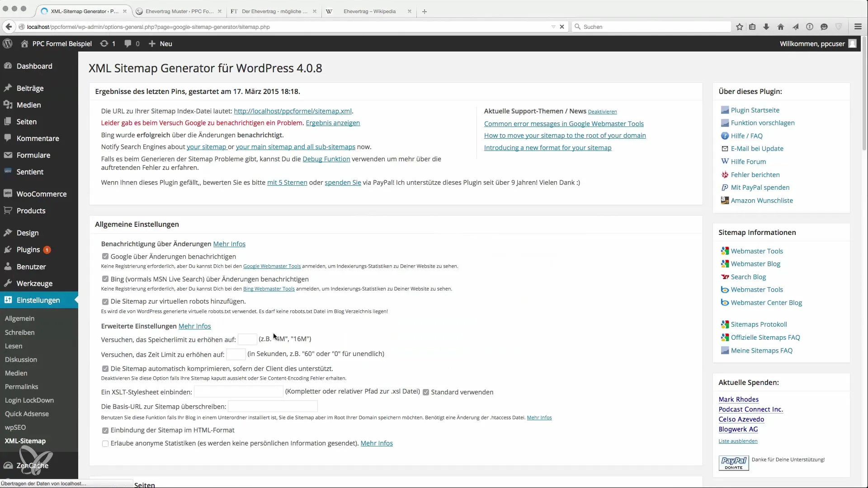Click the Debug Funktion link

[x=326, y=159]
